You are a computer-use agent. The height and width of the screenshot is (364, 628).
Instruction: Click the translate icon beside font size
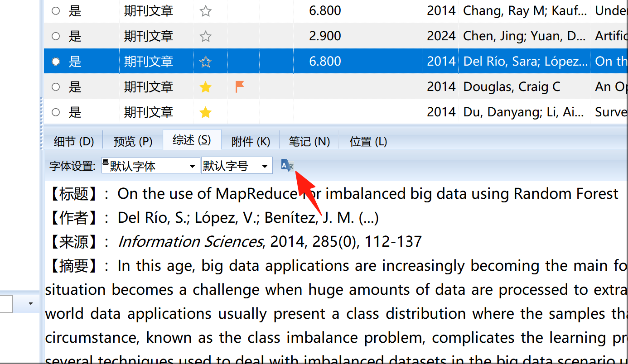pos(287,166)
